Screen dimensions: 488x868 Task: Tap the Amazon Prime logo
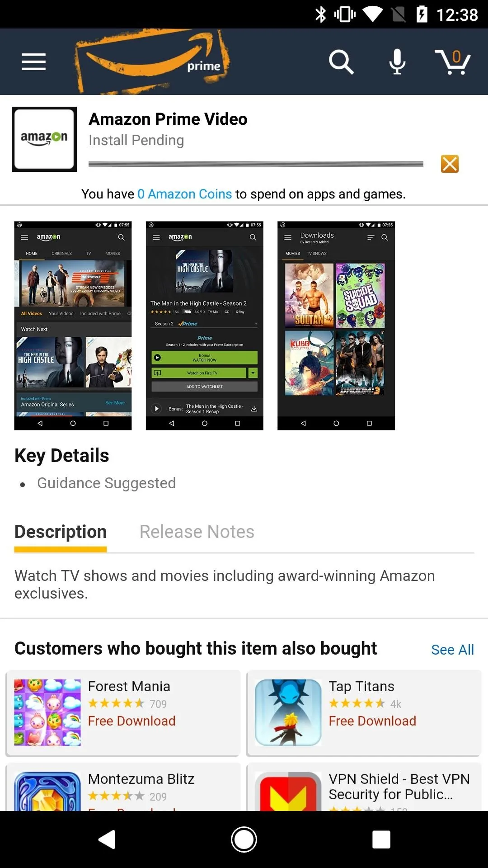click(x=152, y=62)
